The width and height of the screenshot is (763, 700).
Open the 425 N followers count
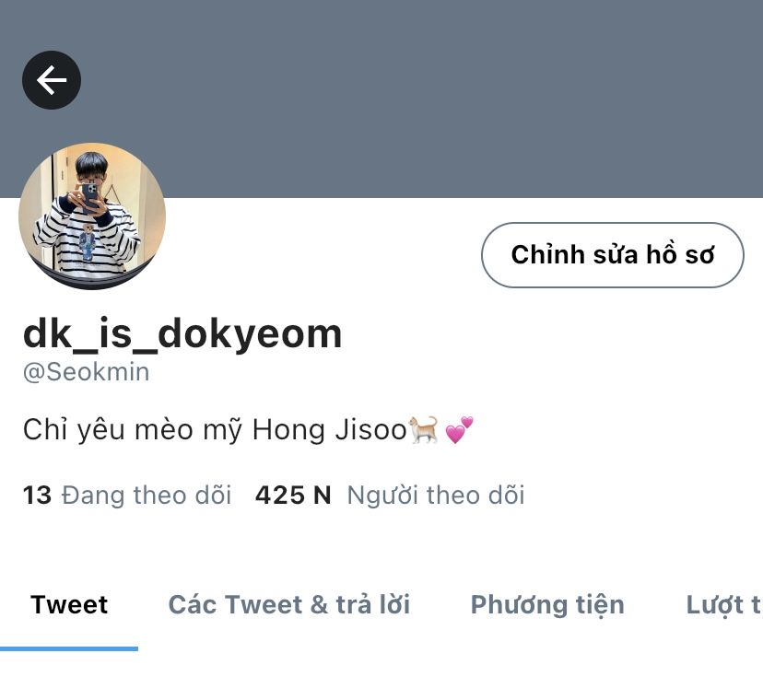pyautogui.click(x=293, y=496)
